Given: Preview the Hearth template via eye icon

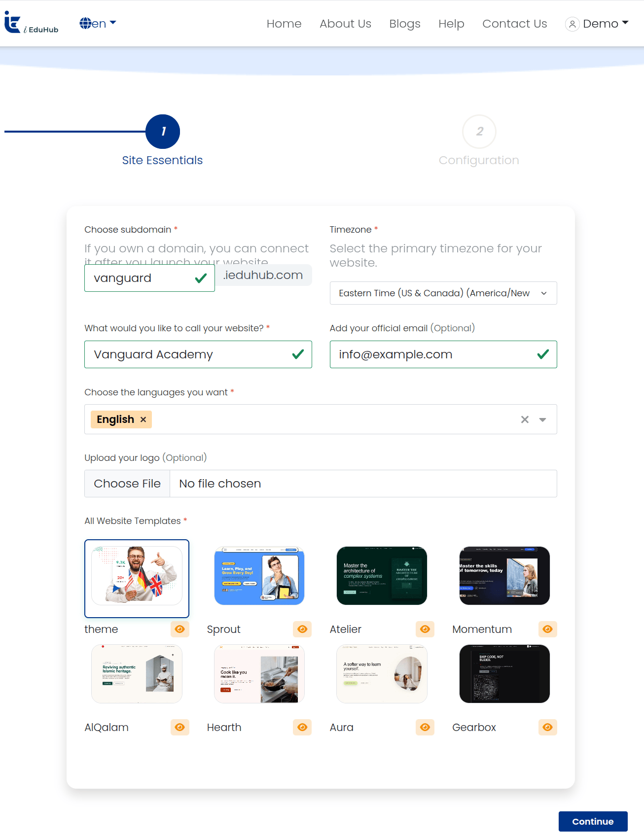Looking at the screenshot, I should tap(302, 727).
